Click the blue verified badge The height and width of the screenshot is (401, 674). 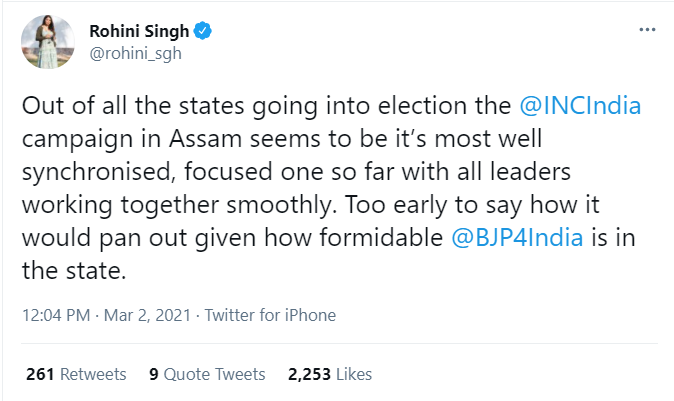point(203,32)
